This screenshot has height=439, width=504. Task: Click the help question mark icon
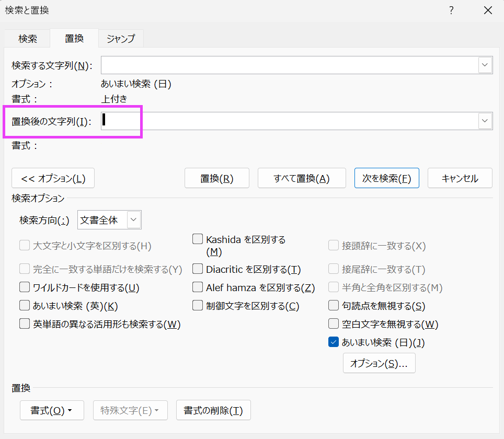pyautogui.click(x=451, y=10)
